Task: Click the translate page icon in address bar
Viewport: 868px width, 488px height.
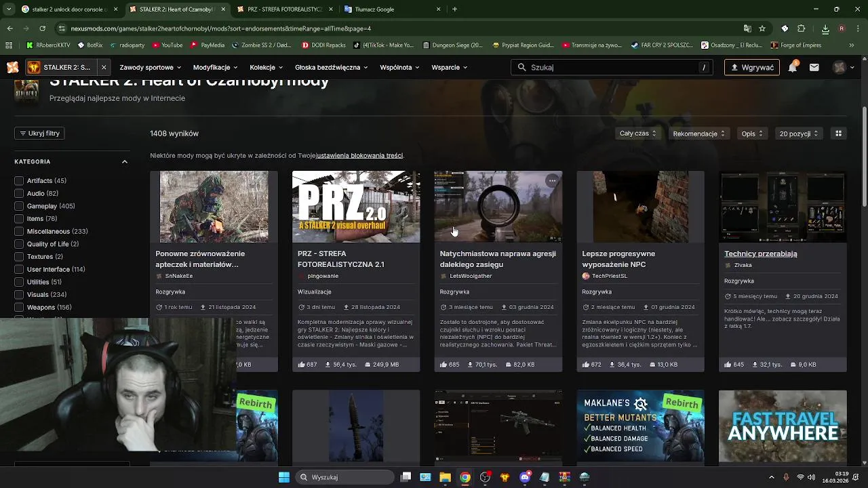Action: click(x=747, y=28)
